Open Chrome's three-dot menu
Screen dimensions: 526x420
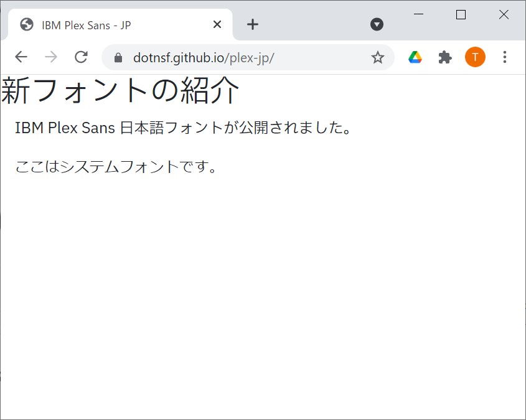tap(505, 57)
